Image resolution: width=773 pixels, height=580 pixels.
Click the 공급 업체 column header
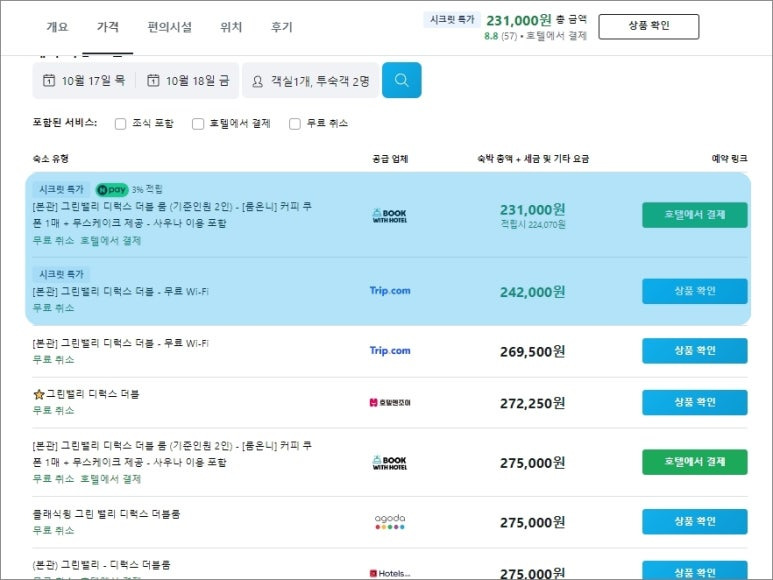390,159
